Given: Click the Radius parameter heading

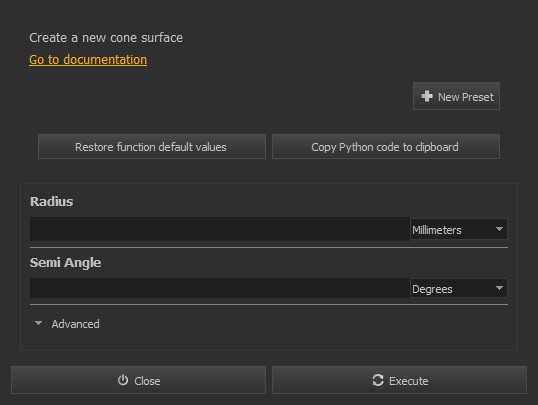Looking at the screenshot, I should (x=51, y=201).
